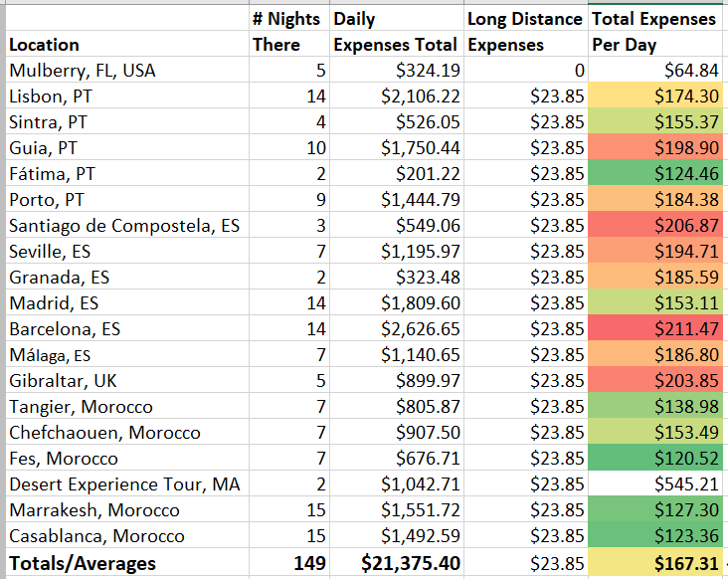Select Mulberry's long distance expenses cell 0
728x579 pixels.
click(525, 71)
